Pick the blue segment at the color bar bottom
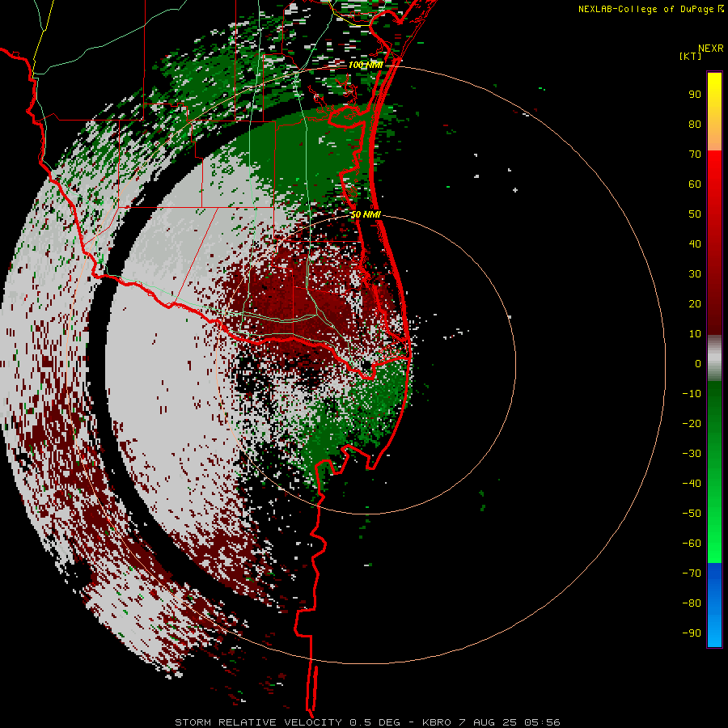Image resolution: width=728 pixels, height=728 pixels. (x=714, y=604)
